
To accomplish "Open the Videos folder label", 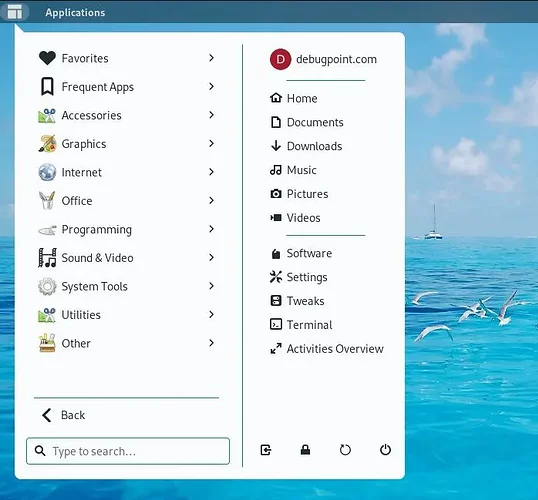I will pyautogui.click(x=304, y=218).
